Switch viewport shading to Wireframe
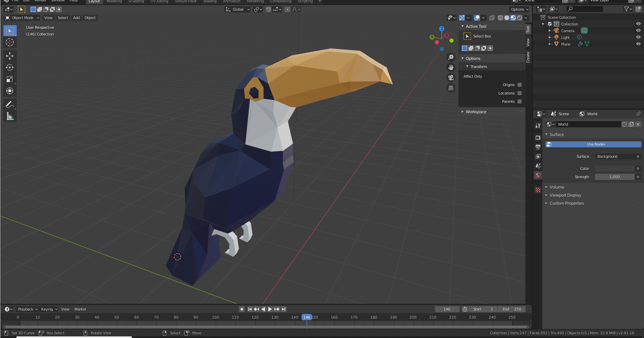644x338 pixels. (500, 18)
